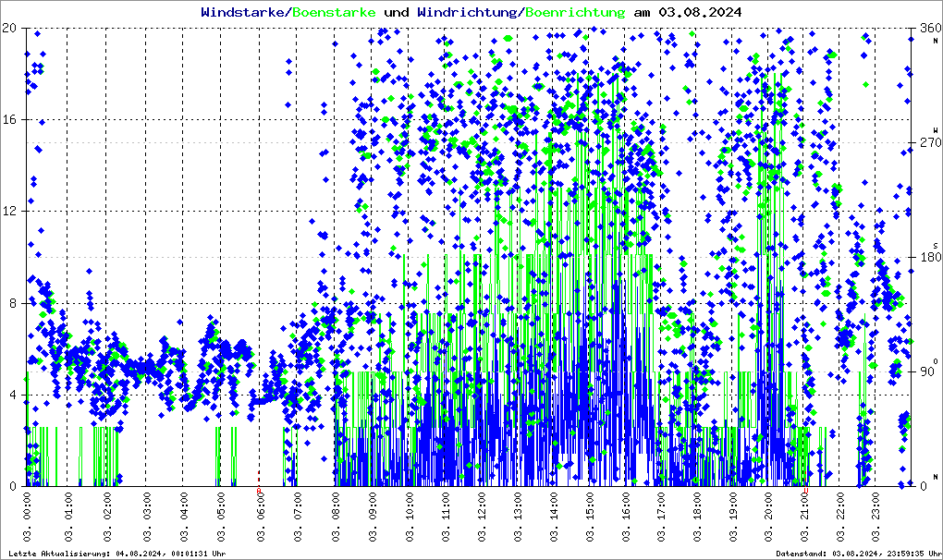The width and height of the screenshot is (943, 560).
Task: Click the left axis value 8
Action: click(x=13, y=303)
